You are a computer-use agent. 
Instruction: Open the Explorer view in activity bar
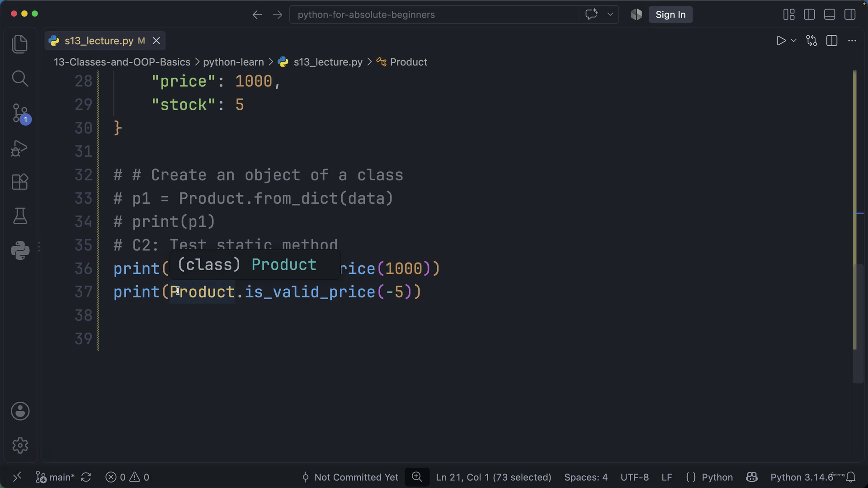(x=20, y=44)
